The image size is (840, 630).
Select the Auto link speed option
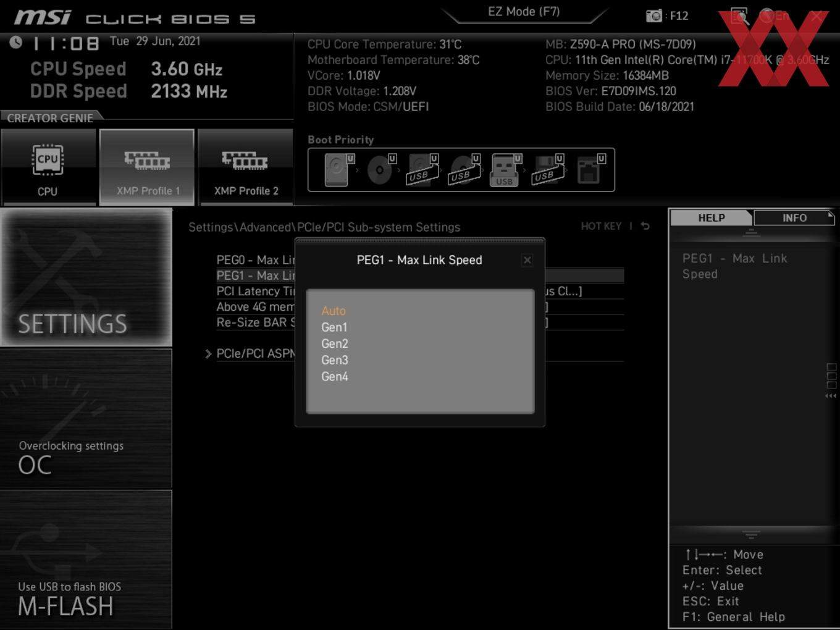click(x=334, y=311)
